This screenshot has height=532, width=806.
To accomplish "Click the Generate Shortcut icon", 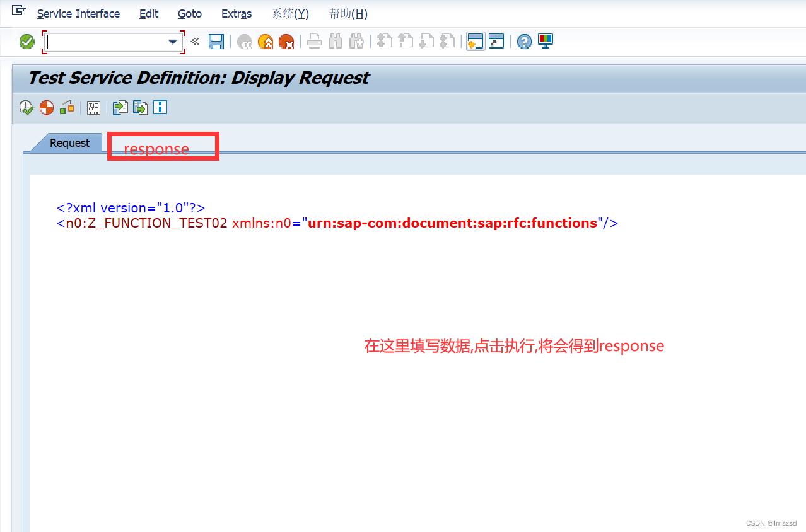I will tap(496, 42).
